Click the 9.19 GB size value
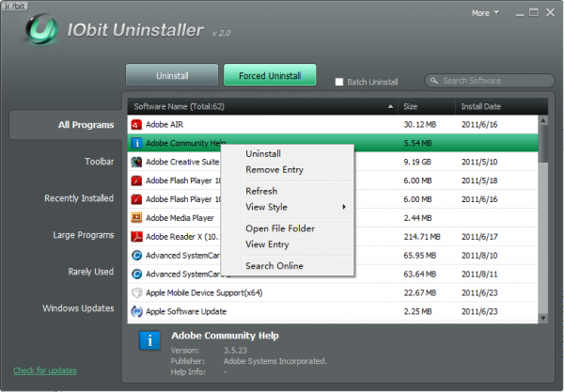 click(416, 162)
